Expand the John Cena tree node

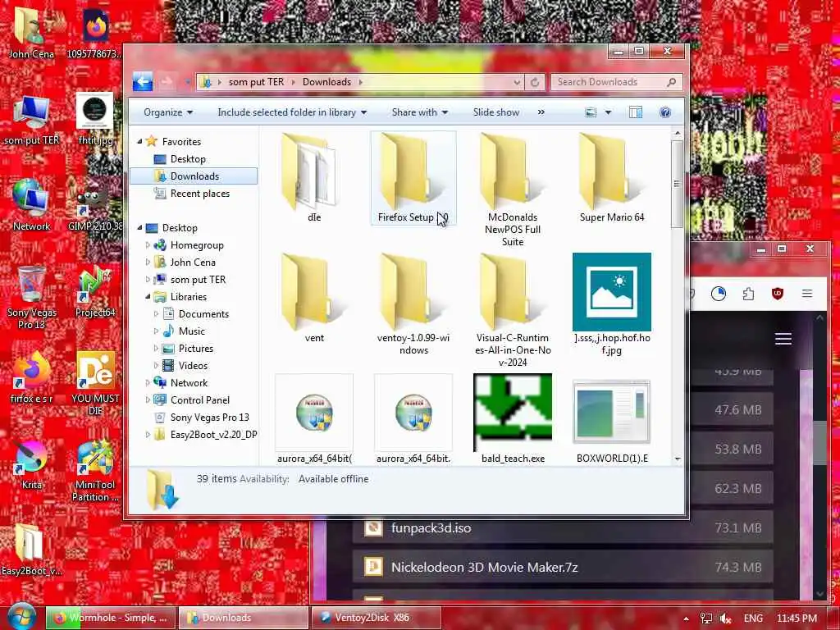click(x=148, y=262)
